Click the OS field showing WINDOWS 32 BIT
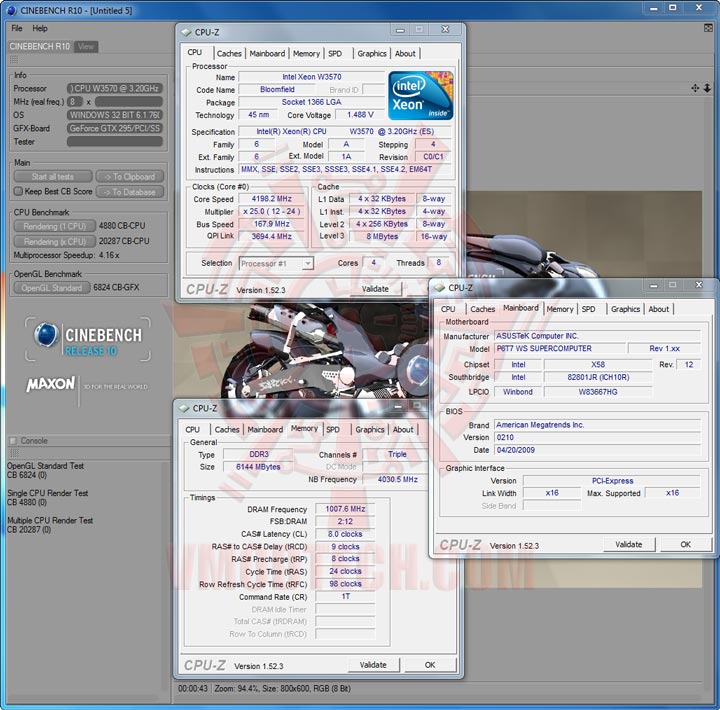The height and width of the screenshot is (710, 720). (x=115, y=115)
